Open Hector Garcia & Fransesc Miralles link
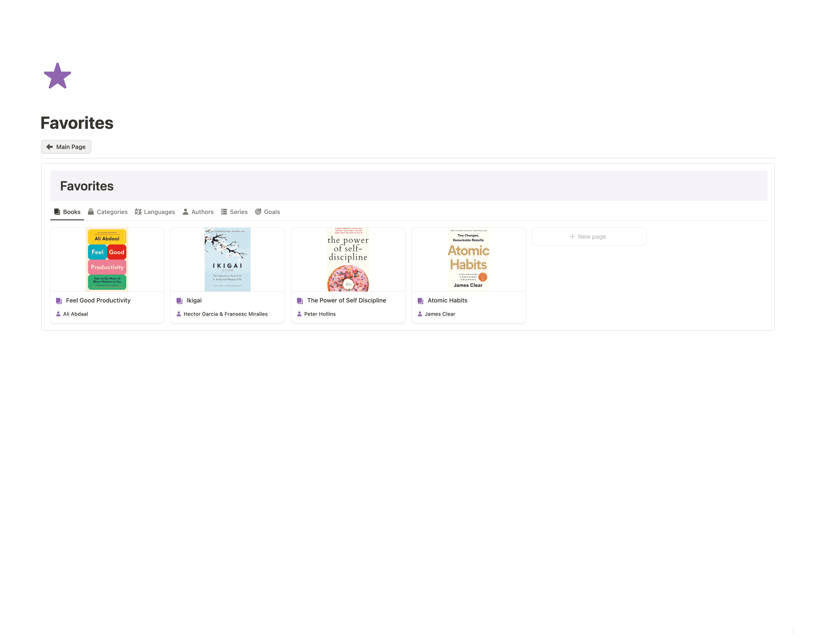 (x=225, y=314)
